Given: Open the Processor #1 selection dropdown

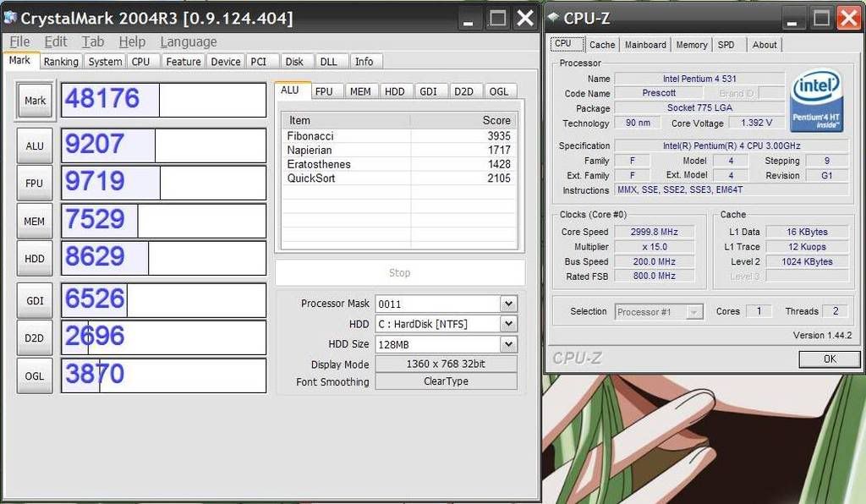Looking at the screenshot, I should point(659,312).
